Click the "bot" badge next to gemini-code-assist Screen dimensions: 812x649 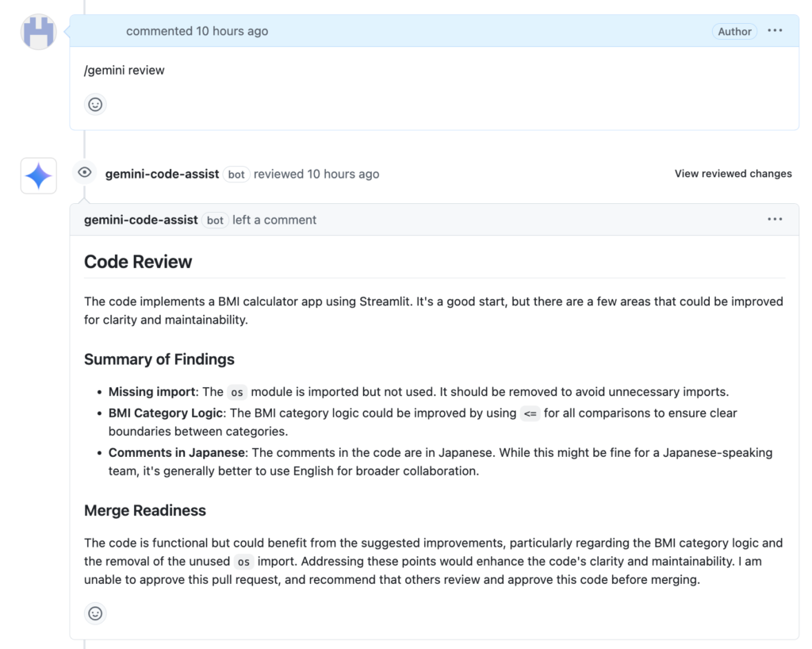[x=236, y=174]
